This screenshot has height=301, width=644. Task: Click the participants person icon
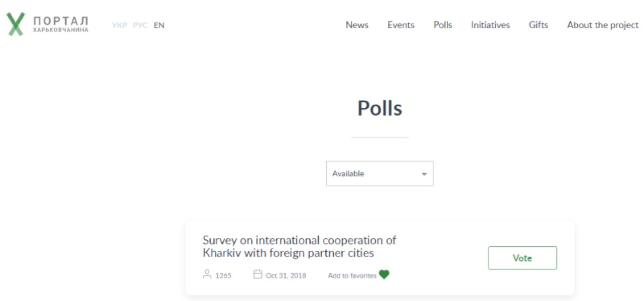pos(207,274)
